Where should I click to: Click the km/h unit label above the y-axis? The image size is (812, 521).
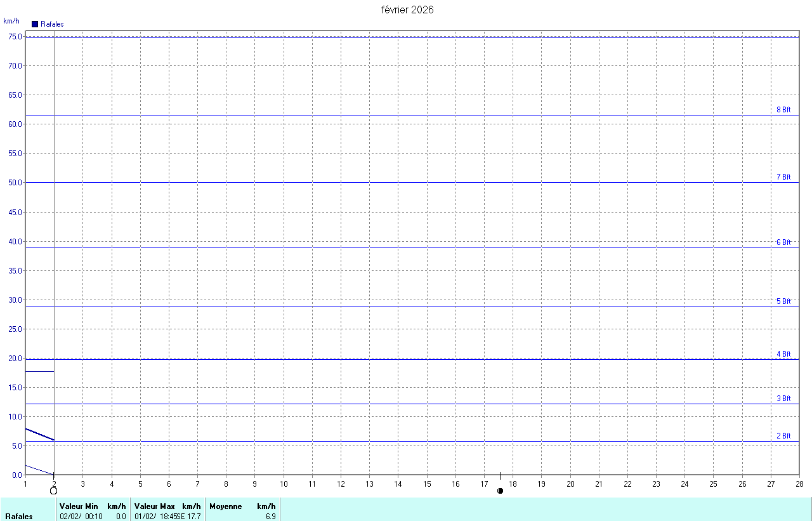(x=11, y=21)
